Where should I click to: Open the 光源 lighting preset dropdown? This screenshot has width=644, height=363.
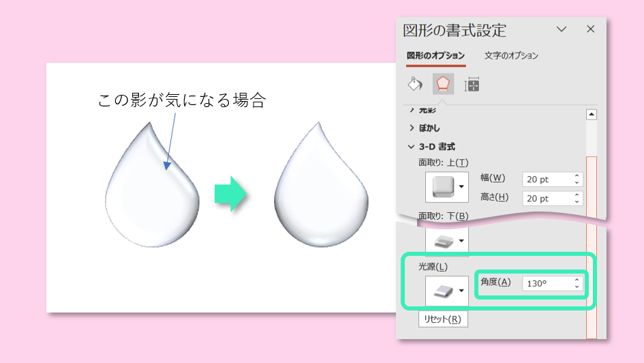[x=462, y=291]
